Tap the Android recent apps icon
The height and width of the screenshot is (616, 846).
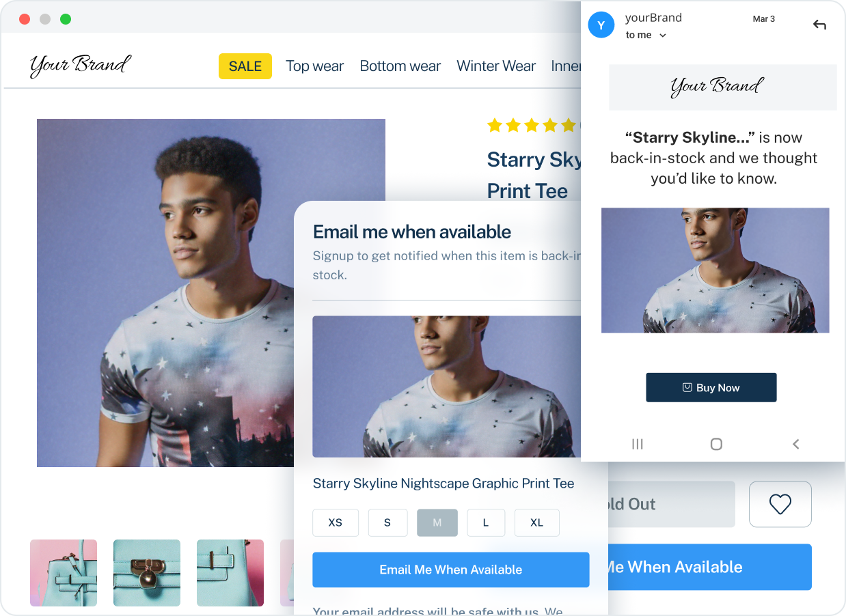[638, 444]
